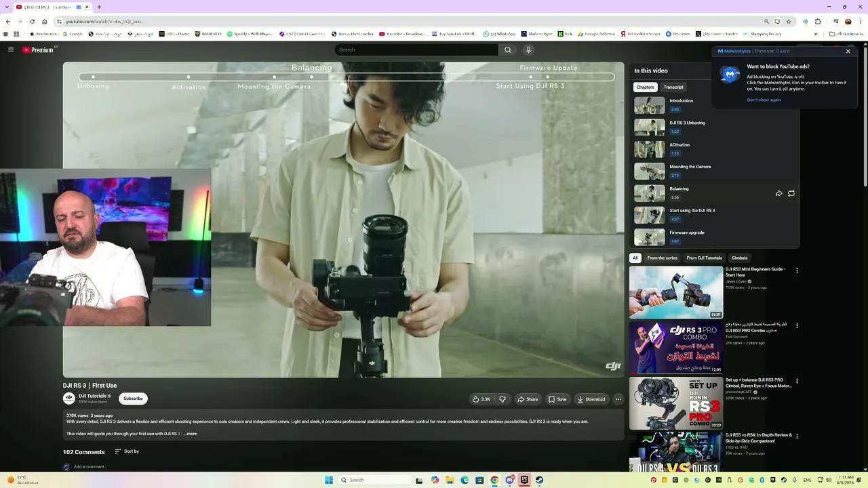Viewport: 868px width, 488px height.
Task: Open options for DJI RS3 PRO Combo video
Action: pyautogui.click(x=797, y=325)
